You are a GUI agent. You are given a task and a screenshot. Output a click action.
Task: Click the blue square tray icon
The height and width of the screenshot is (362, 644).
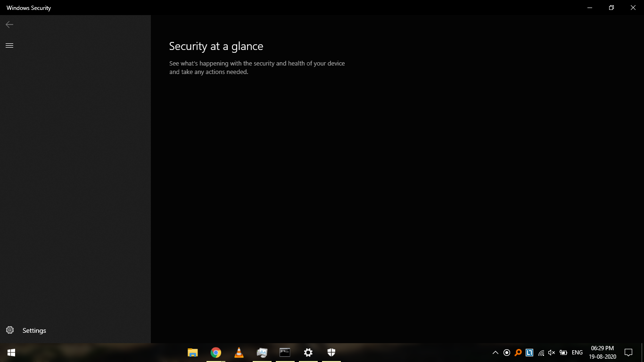coord(529,353)
